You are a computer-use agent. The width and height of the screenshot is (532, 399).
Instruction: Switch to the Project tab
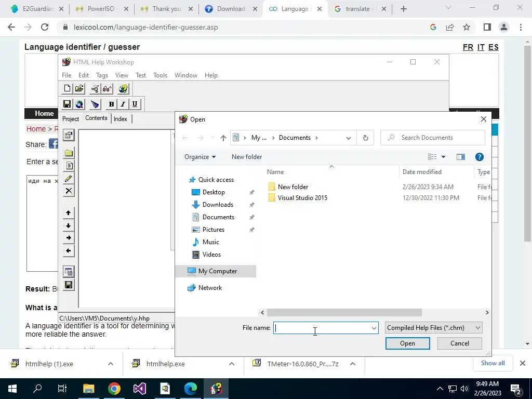(x=71, y=119)
